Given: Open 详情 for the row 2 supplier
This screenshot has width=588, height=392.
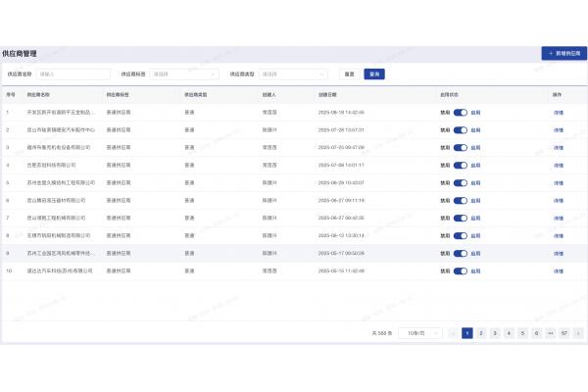Looking at the screenshot, I should (558, 130).
